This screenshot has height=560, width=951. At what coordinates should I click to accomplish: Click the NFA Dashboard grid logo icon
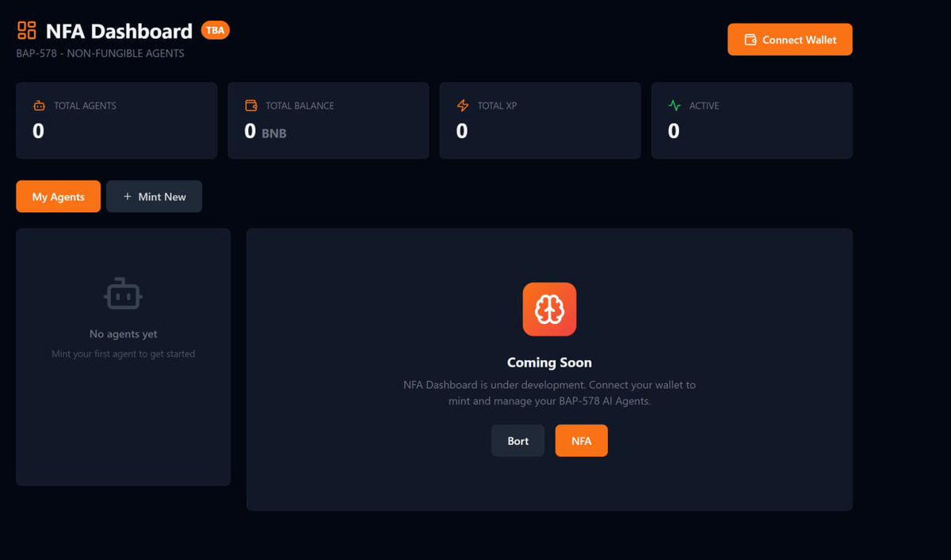[x=27, y=31]
